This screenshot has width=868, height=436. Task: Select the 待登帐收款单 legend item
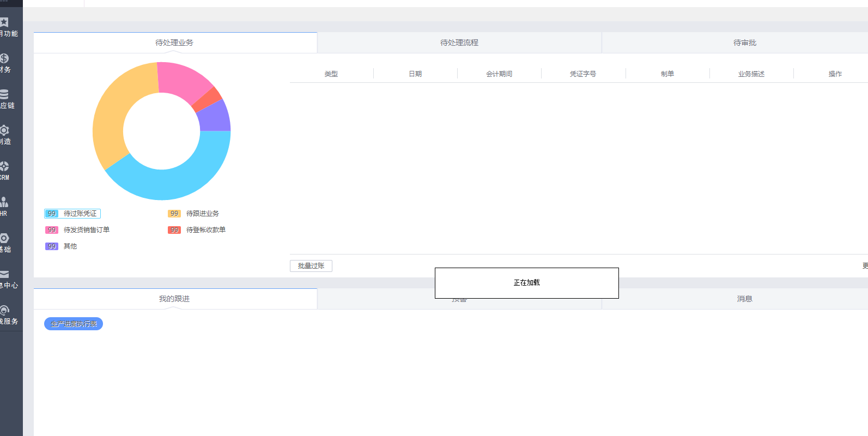197,230
